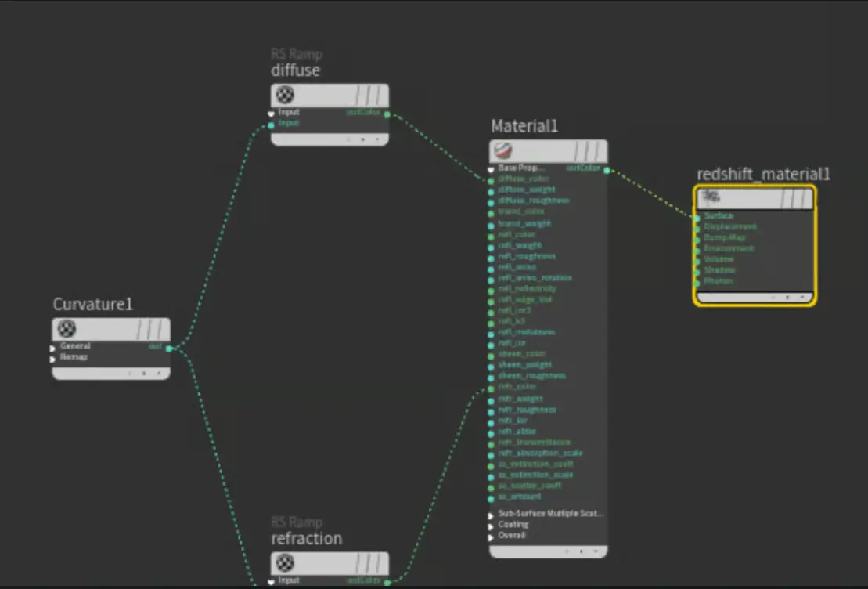Image resolution: width=868 pixels, height=589 pixels.
Task: Select the diffuse RS Ramp node icon
Action: click(x=286, y=96)
